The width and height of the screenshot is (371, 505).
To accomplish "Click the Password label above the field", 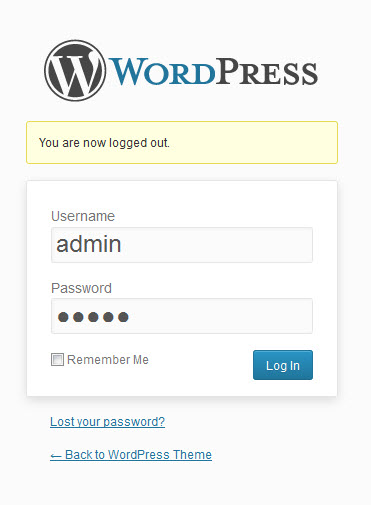I will coord(81,288).
